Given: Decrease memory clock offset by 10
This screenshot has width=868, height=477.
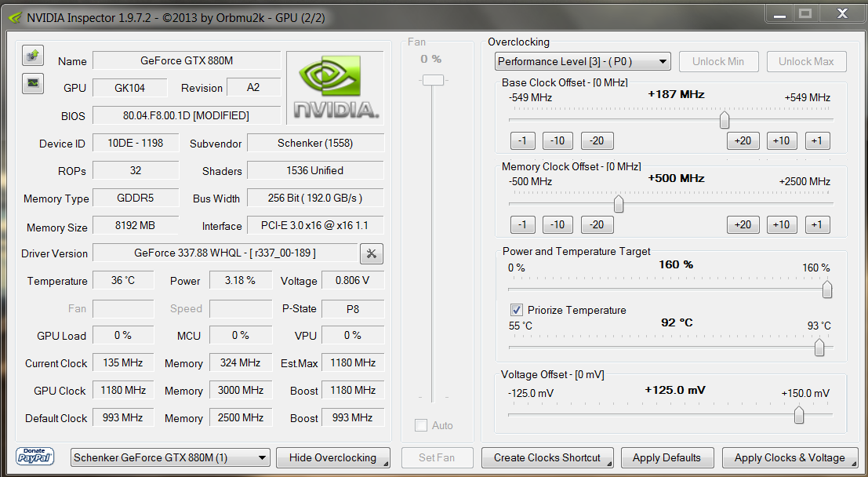Looking at the screenshot, I should [x=558, y=224].
